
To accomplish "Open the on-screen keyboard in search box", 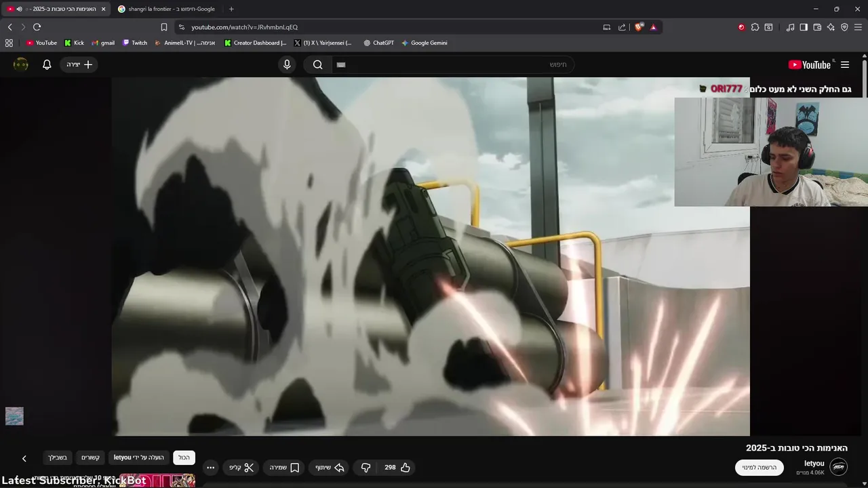I will coord(341,64).
